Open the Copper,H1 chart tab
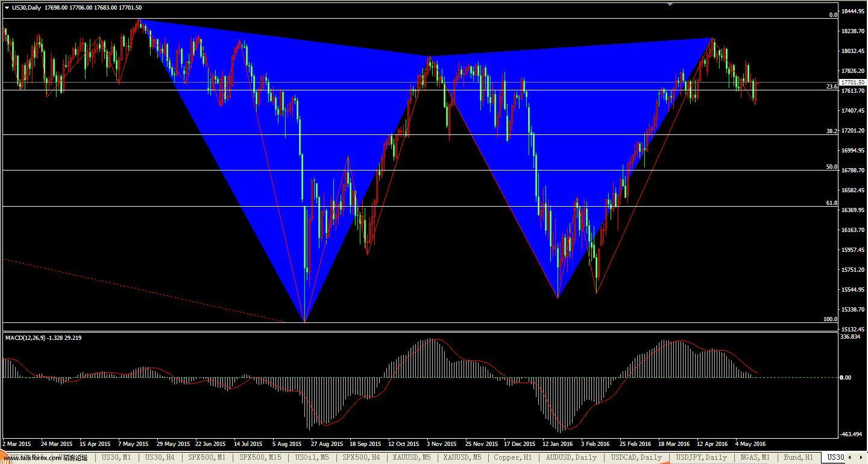 pos(512,457)
